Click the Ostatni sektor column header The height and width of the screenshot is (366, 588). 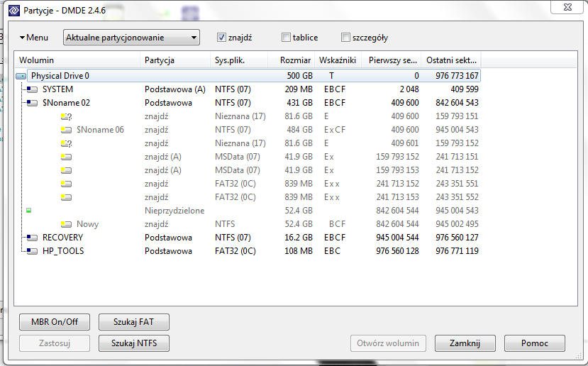click(x=451, y=60)
